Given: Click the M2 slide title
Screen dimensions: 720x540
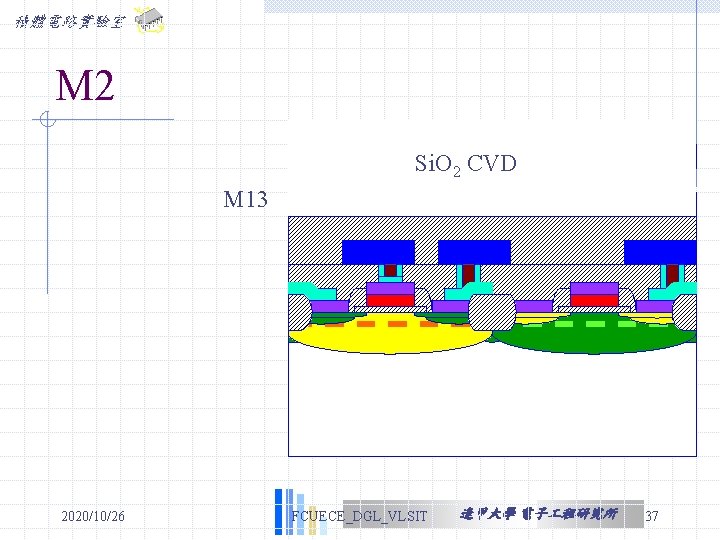Looking at the screenshot, I should pyautogui.click(x=85, y=85).
